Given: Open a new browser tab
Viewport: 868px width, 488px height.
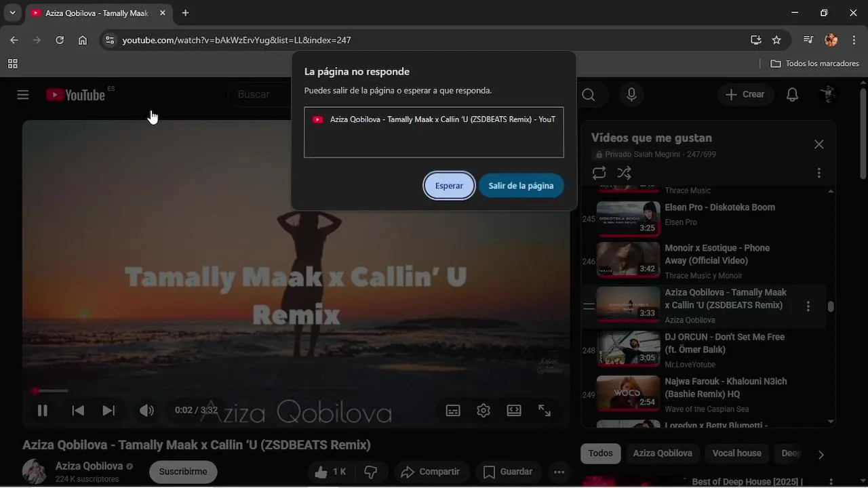Looking at the screenshot, I should tap(185, 13).
